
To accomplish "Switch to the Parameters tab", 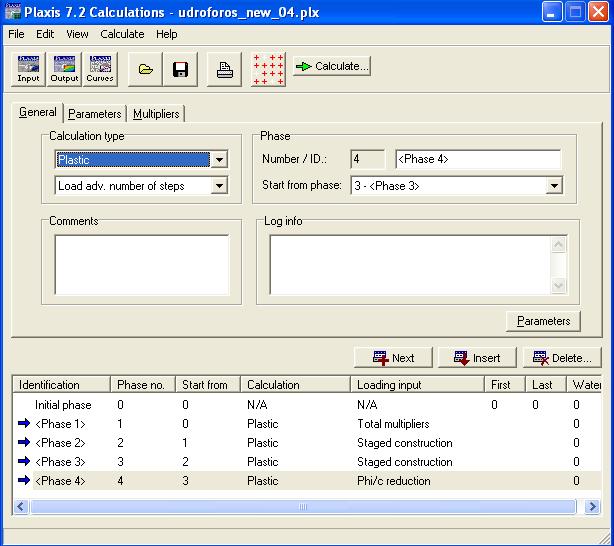I will tap(94, 114).
